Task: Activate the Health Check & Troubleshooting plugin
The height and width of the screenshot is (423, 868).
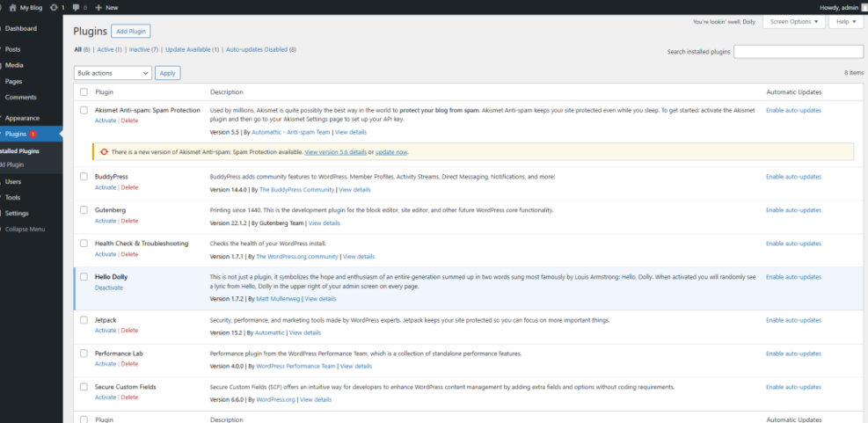Action: [x=106, y=254]
